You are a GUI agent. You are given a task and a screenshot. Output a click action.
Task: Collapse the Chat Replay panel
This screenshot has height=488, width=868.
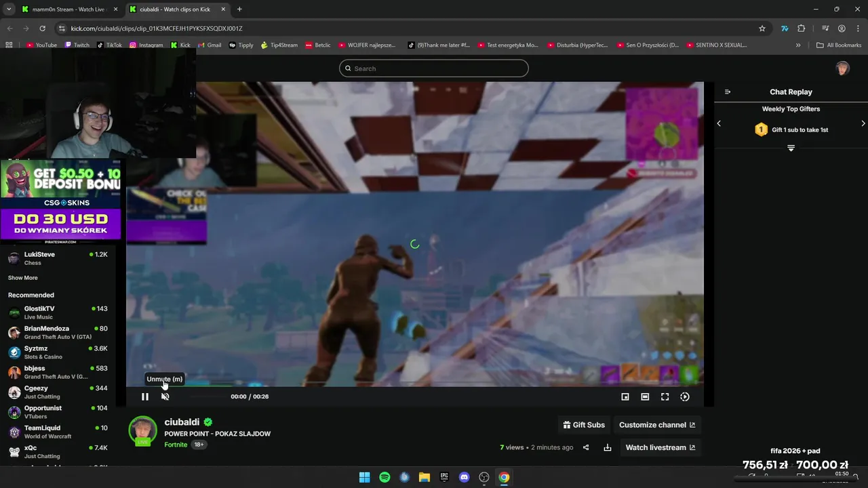tap(728, 92)
